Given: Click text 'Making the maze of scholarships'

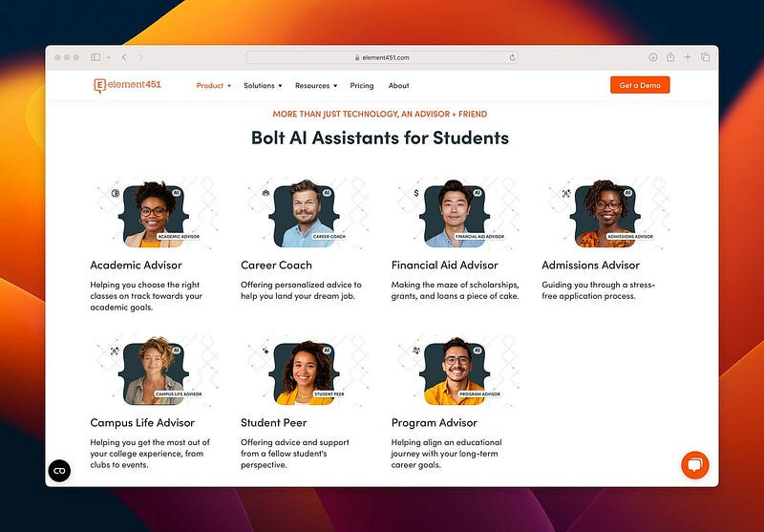Looking at the screenshot, I should pos(455,285).
